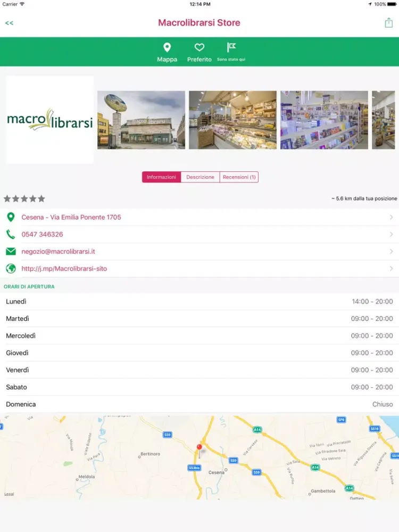The width and height of the screenshot is (399, 532).
Task: Click the Meldola label on map
Action: 87,477
